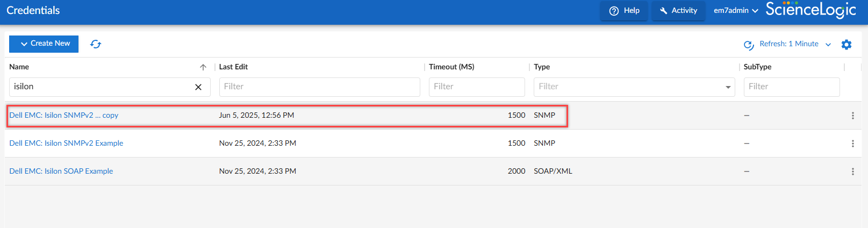Click the SubType filter field

(x=792, y=87)
